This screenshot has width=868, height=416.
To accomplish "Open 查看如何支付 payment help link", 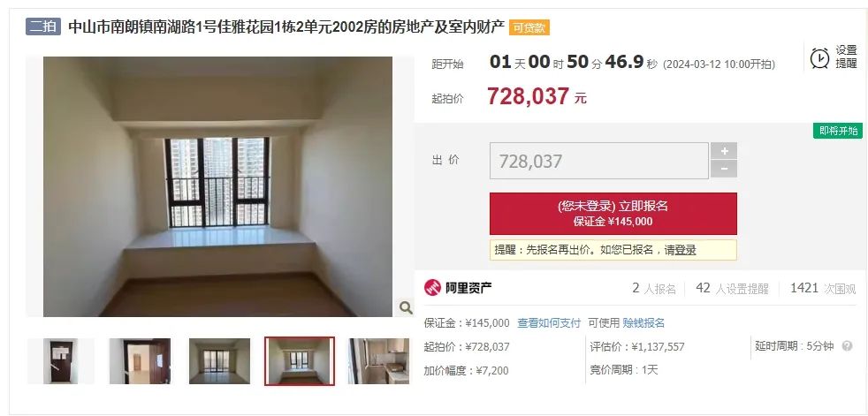I will 549,323.
